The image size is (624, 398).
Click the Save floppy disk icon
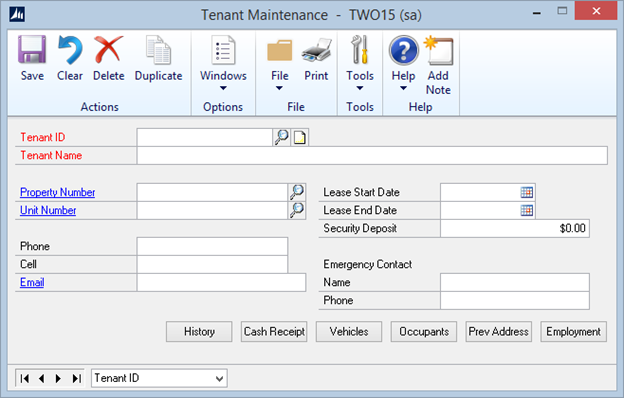point(32,50)
